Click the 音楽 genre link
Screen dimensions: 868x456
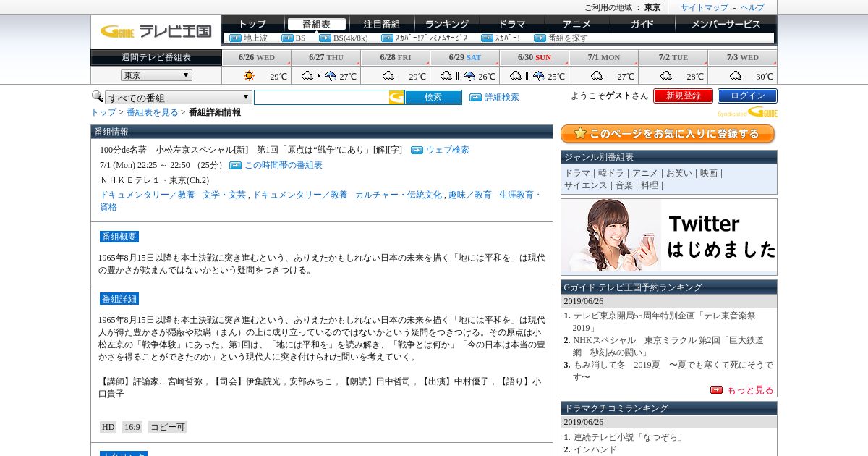tap(624, 185)
